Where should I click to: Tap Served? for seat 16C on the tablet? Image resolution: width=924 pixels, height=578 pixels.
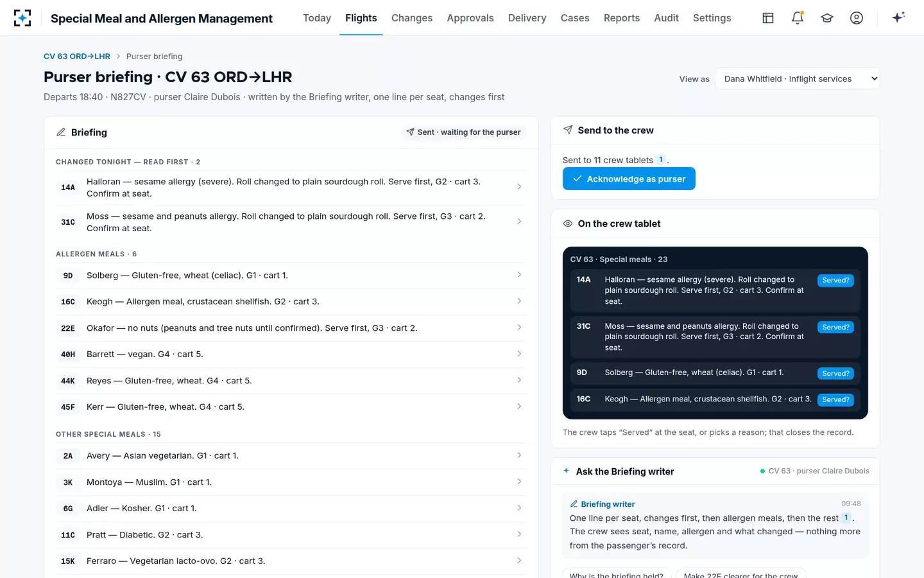pos(835,399)
